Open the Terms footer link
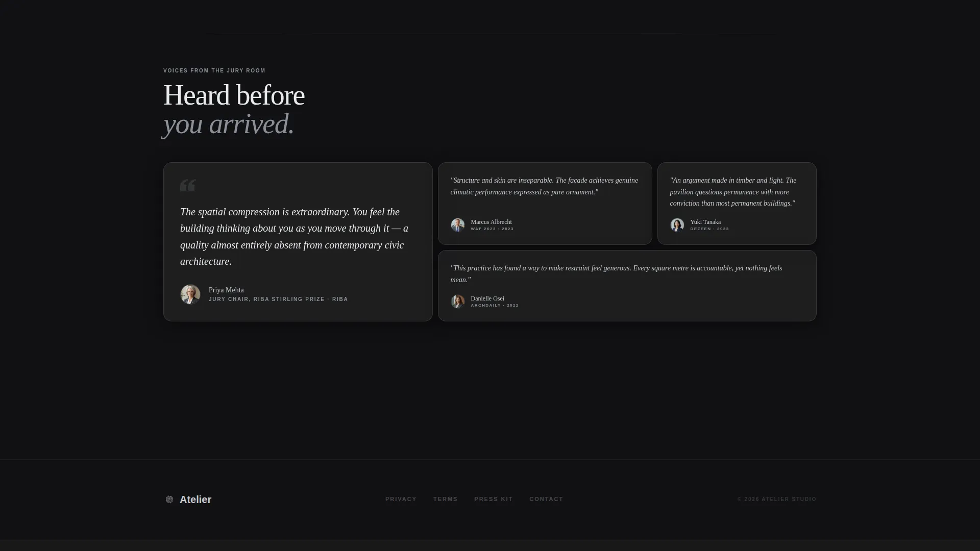 (445, 499)
